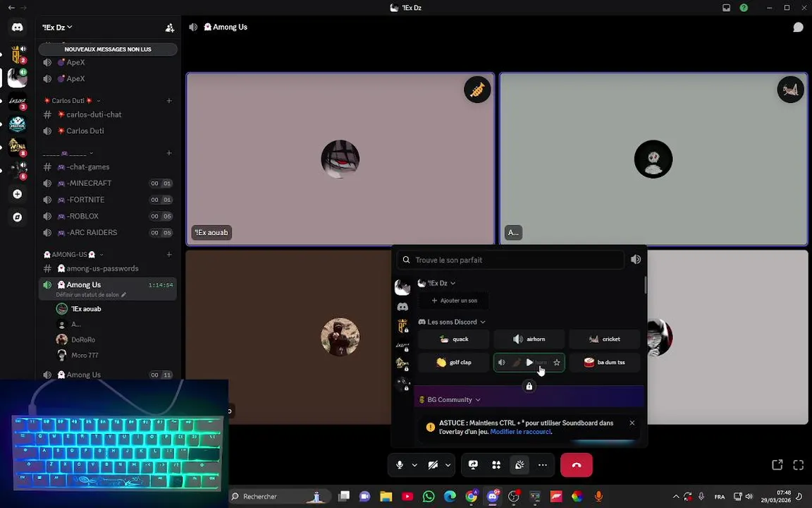
Task: Click the trumpet icon on !Ex aouab tile
Action: pos(477,90)
